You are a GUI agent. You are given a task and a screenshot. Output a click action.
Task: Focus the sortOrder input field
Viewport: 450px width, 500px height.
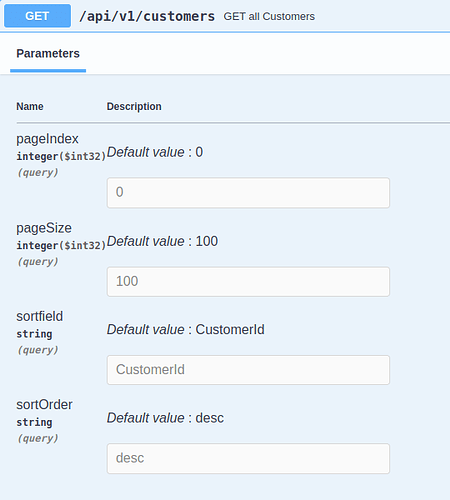point(248,458)
